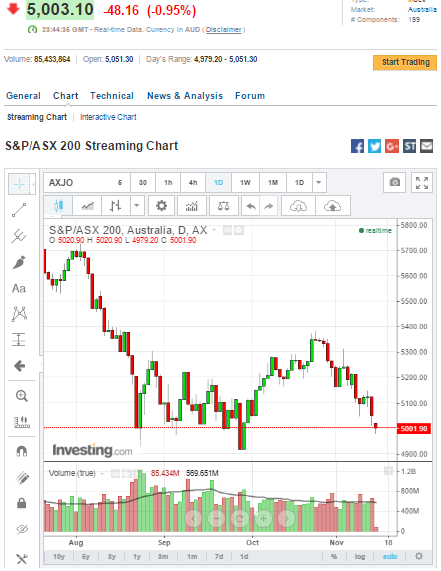Open chart style dropdown arrow

click(x=137, y=206)
